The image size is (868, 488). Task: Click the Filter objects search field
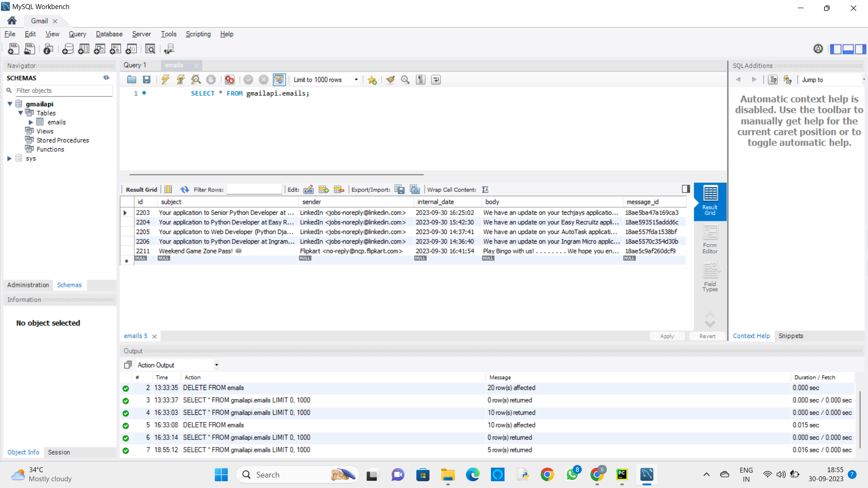tap(64, 90)
